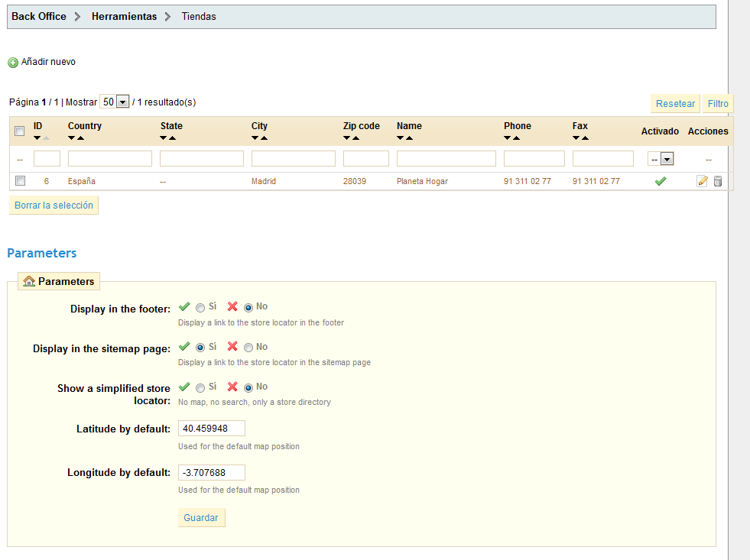Click the Resetear filter button
Viewport: 750px width, 560px height.
(x=675, y=104)
